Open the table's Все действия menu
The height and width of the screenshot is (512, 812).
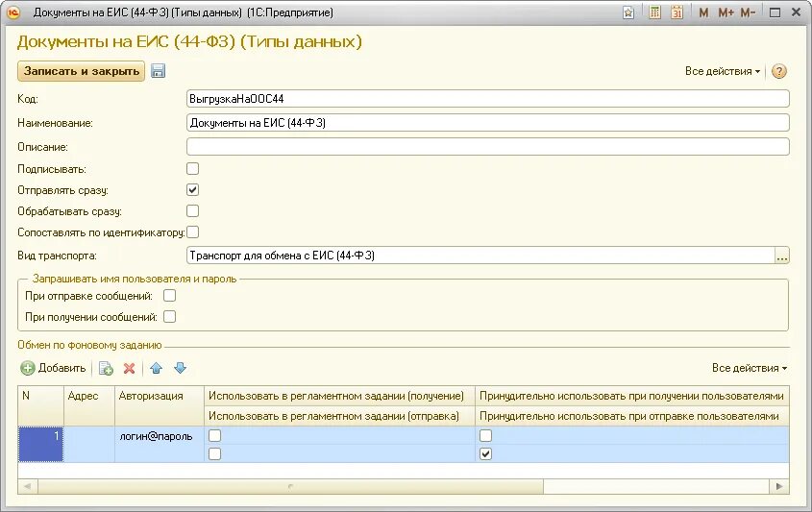(750, 368)
